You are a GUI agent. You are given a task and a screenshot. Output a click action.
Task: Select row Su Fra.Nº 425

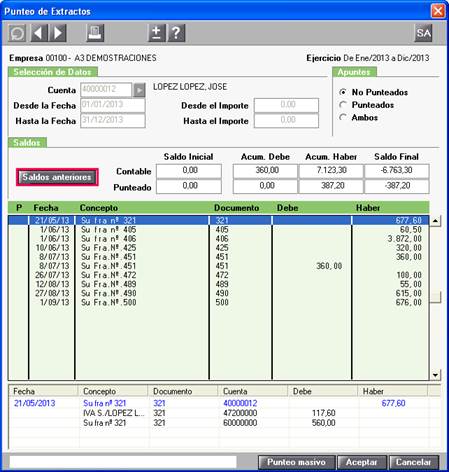point(218,248)
